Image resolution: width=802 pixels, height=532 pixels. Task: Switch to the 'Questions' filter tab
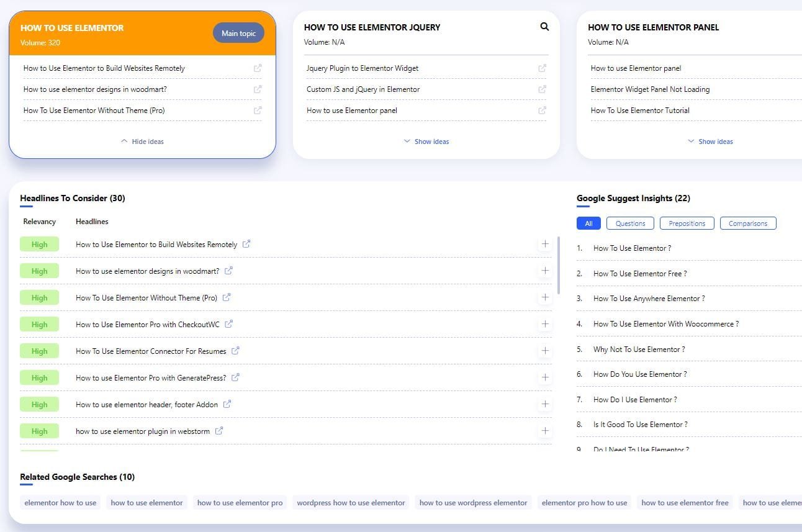[630, 223]
